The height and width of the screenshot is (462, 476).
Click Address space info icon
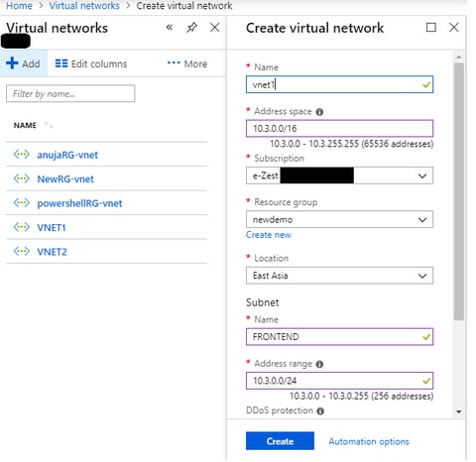(x=319, y=112)
